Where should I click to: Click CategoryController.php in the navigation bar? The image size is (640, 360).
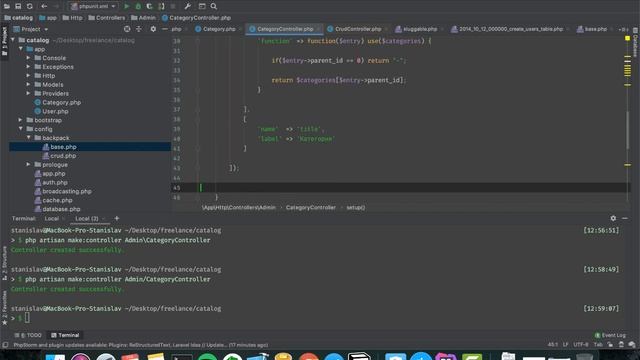(196, 18)
